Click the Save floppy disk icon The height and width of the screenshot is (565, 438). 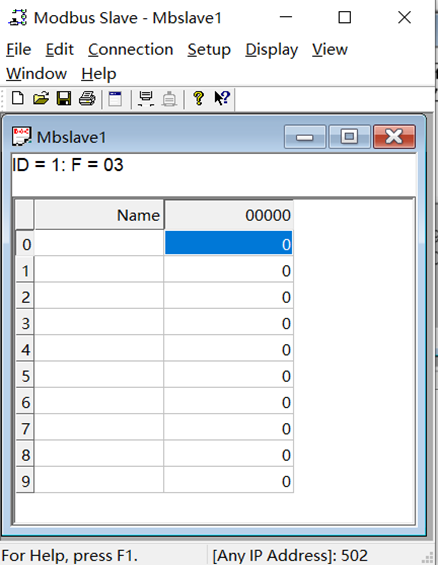[x=64, y=98]
